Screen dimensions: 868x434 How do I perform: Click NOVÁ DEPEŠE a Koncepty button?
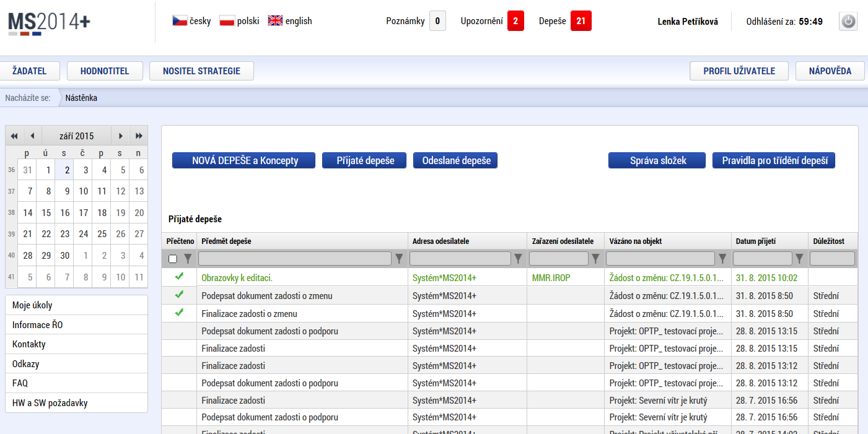click(244, 160)
